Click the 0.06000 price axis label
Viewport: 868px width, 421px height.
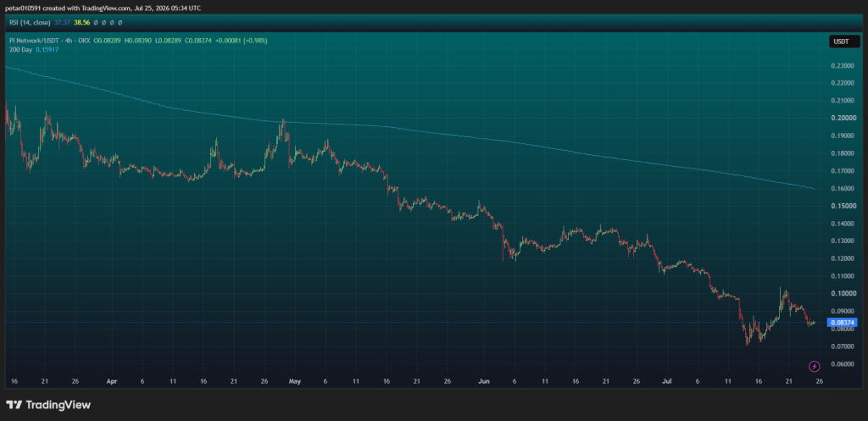click(842, 364)
